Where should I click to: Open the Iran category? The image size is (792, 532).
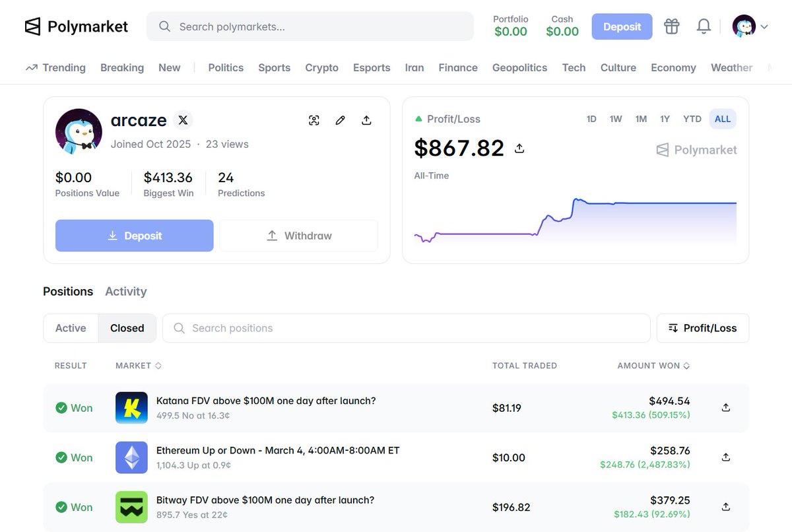pos(414,67)
